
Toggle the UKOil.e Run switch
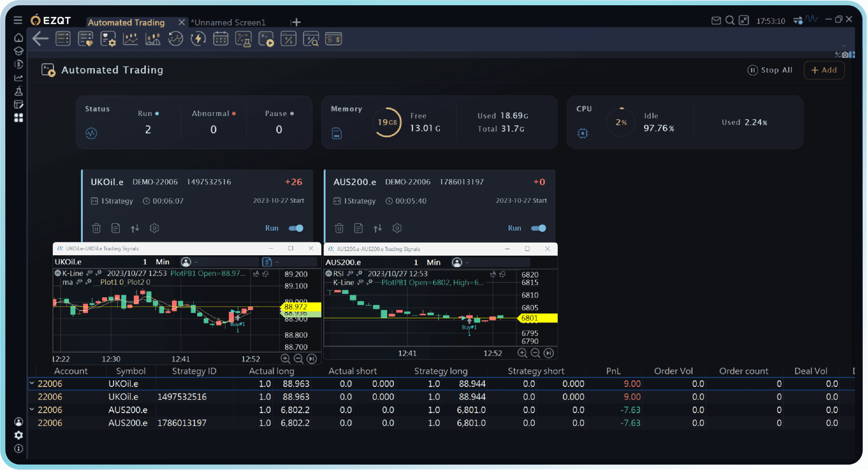pos(296,228)
